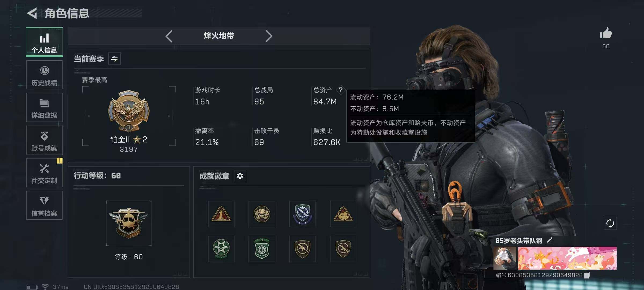
Task: Open the 详细数据 detailed data tab
Action: tap(44, 107)
